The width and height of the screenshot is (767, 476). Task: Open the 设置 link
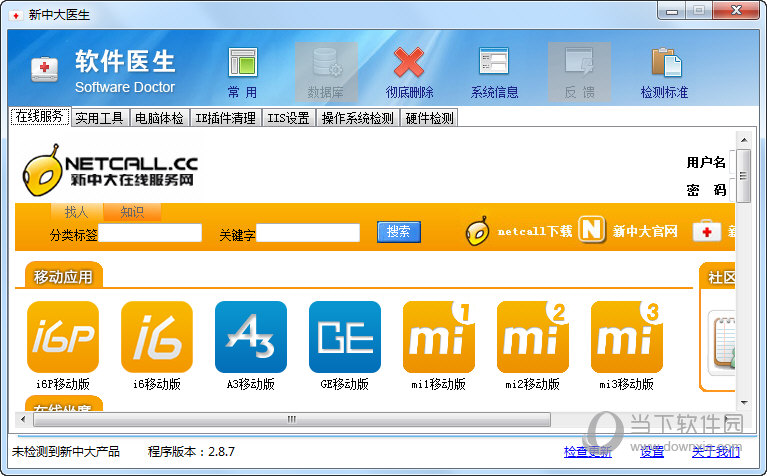652,452
